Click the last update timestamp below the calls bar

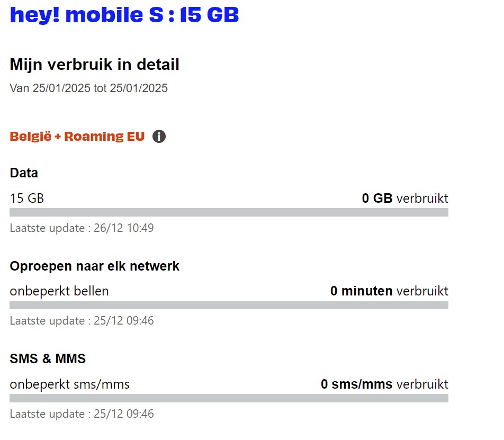[x=82, y=321]
